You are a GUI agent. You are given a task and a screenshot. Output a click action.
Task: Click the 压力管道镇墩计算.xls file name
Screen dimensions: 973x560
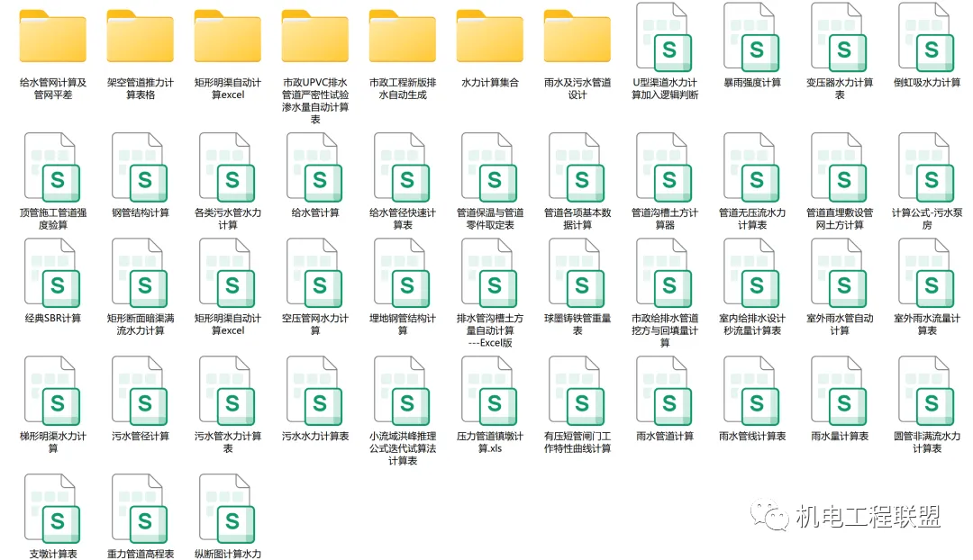coord(490,442)
